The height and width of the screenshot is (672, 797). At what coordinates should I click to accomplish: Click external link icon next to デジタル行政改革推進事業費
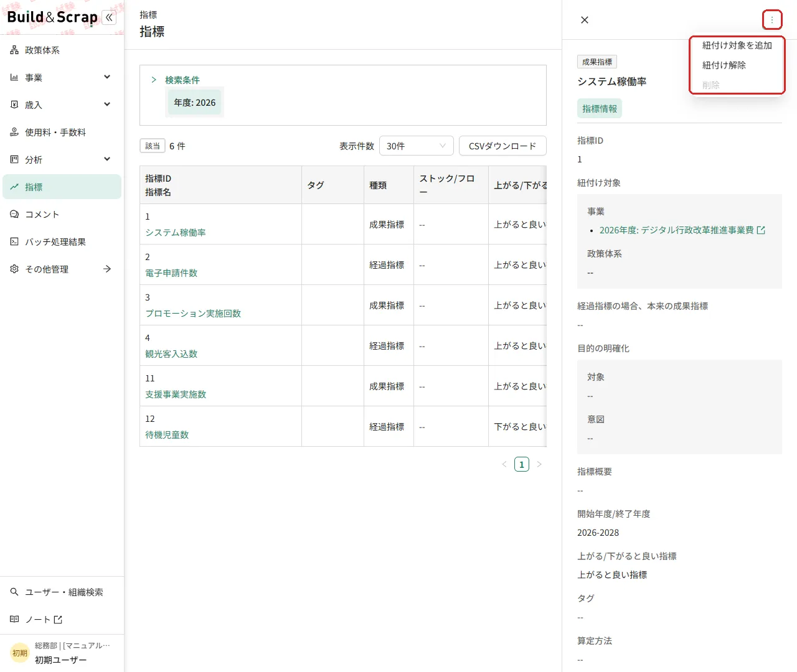click(x=760, y=230)
